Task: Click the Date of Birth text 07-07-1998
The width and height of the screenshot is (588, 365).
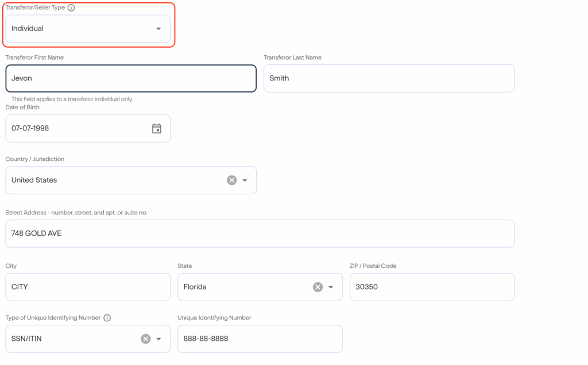Action: (30, 128)
